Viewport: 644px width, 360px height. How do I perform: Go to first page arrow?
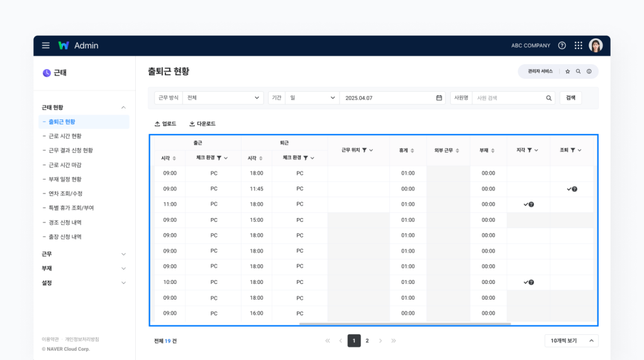327,341
